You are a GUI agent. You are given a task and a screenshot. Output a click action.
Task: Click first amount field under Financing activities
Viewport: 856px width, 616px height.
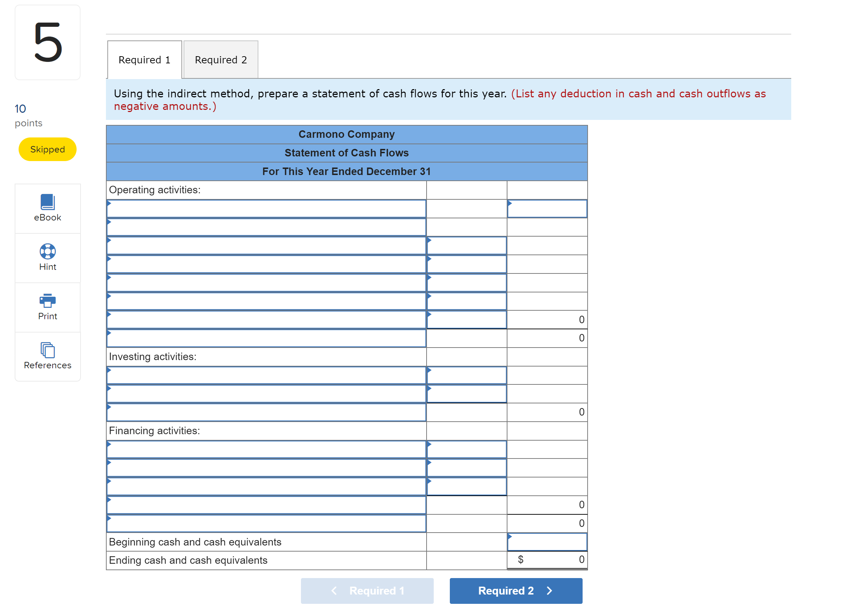(467, 450)
